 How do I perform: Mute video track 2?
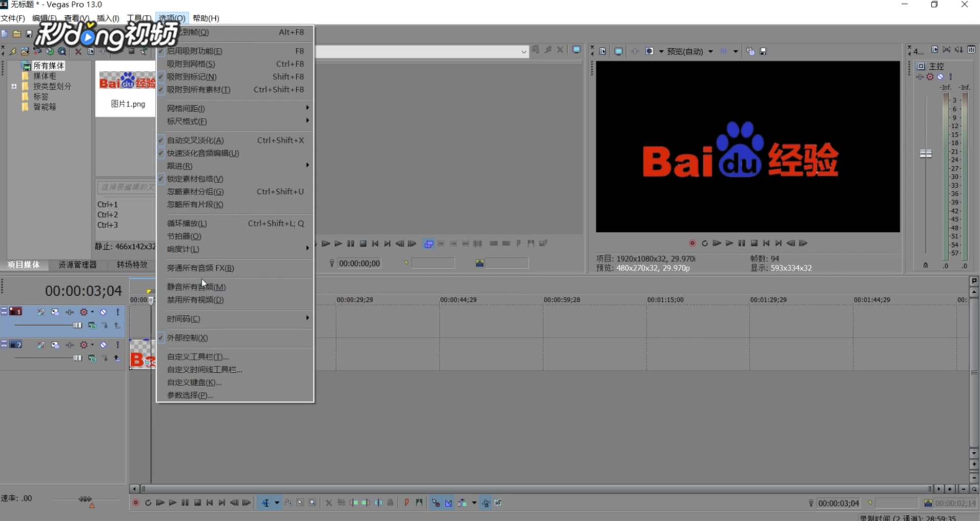point(103,345)
